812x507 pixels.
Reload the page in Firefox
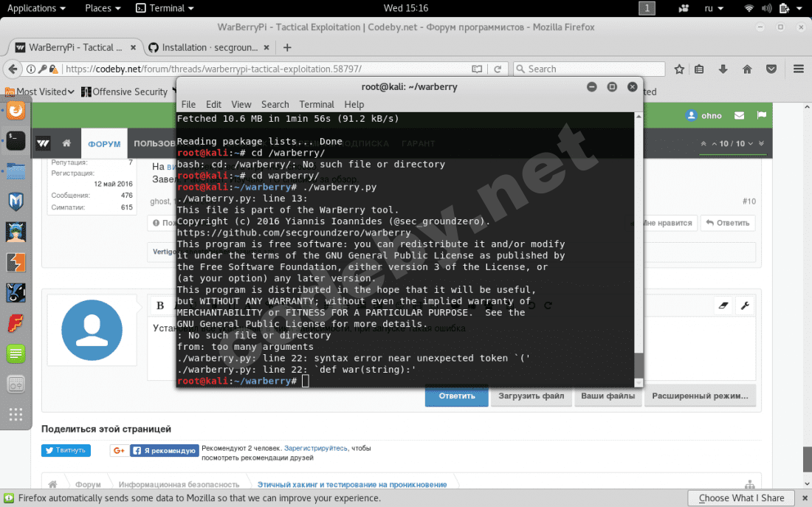[498, 69]
